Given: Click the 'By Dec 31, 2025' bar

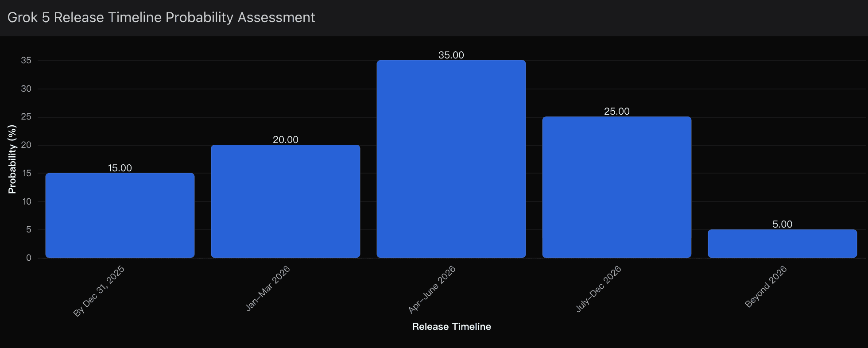Looking at the screenshot, I should coord(120,215).
